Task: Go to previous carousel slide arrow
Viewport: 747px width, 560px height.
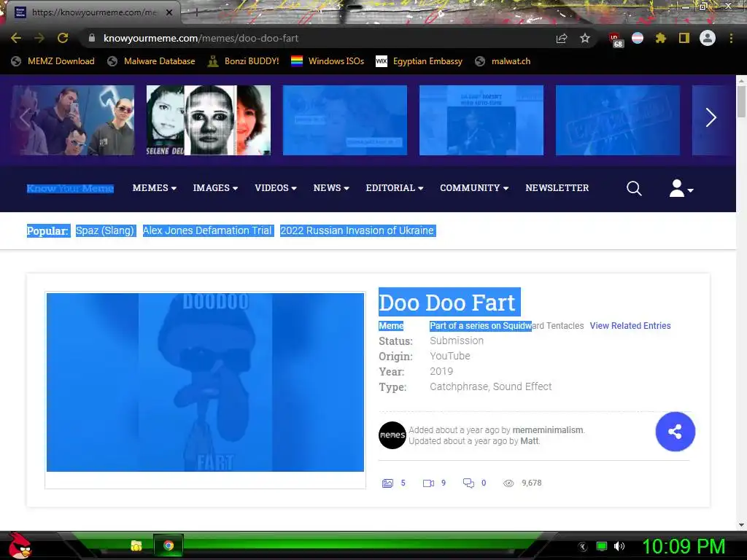Action: 26,117
